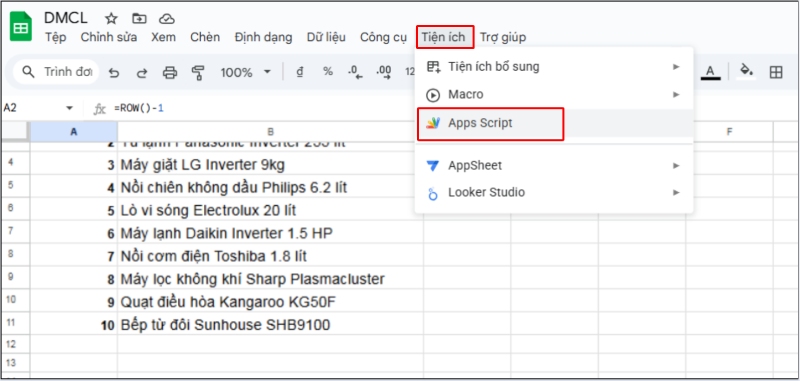800x381 pixels.
Task: Click cell Nồi cơm điện Toshiba 1.8 lít
Action: click(270, 256)
